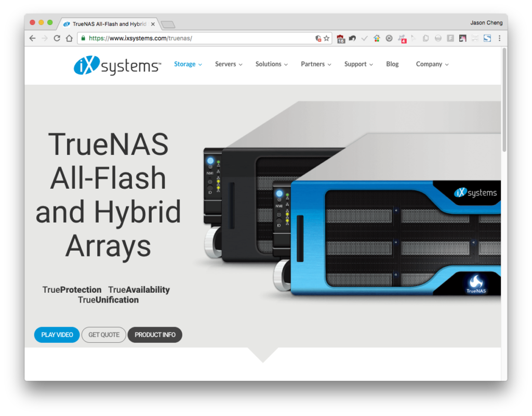Bookmark this page with the star

pyautogui.click(x=326, y=38)
